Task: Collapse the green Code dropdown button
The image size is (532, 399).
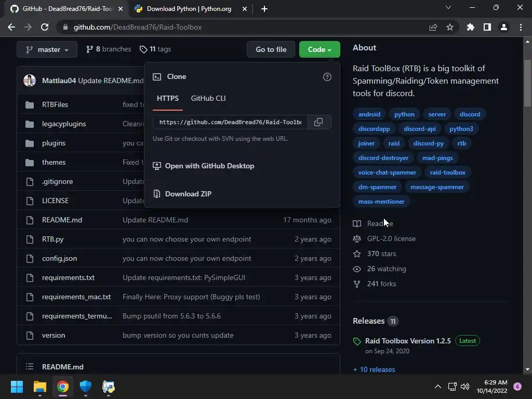Action: click(320, 49)
